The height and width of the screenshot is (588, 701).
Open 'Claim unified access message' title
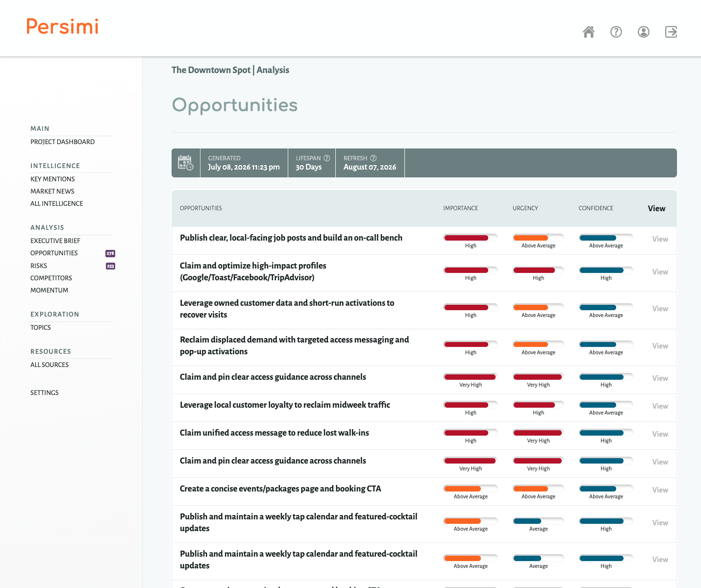(275, 433)
